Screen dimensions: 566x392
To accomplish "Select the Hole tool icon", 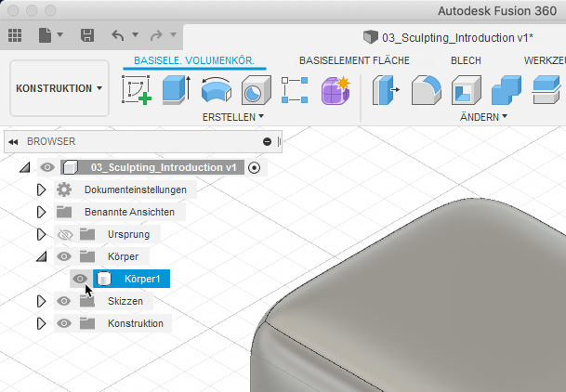I will click(x=256, y=90).
